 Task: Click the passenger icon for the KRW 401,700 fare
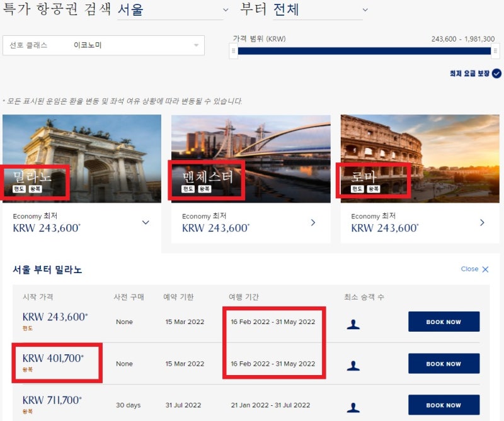[353, 364]
